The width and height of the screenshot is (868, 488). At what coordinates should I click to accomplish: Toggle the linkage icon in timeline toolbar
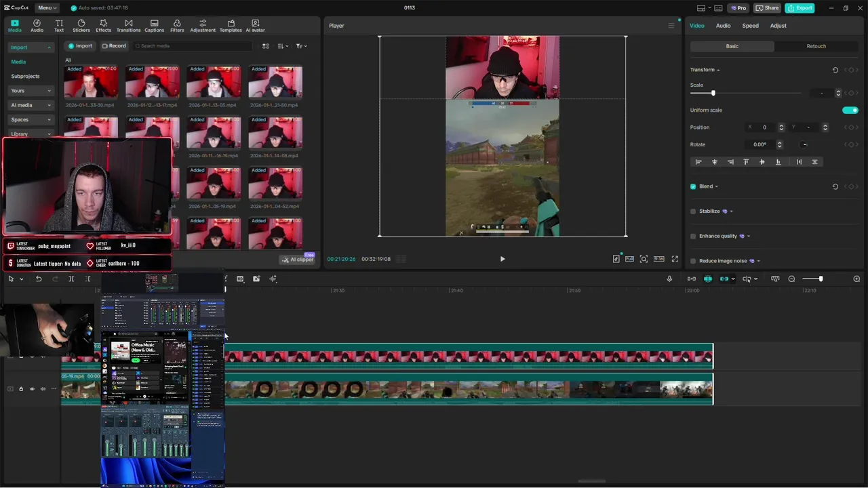click(724, 279)
